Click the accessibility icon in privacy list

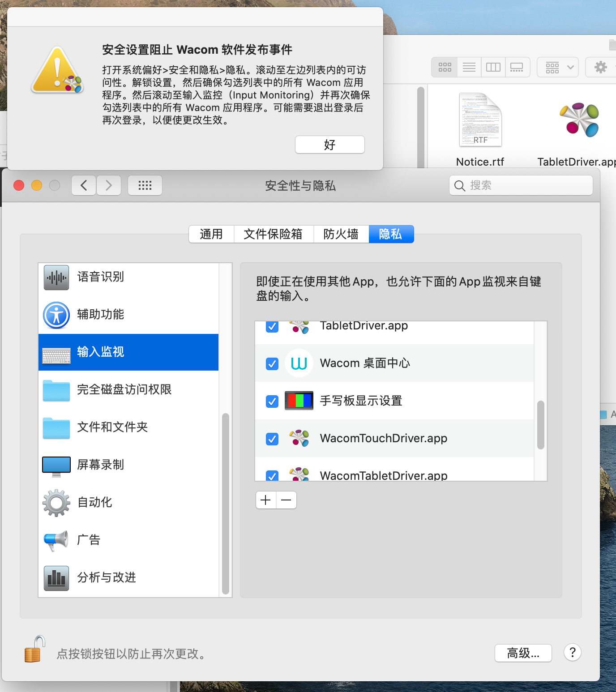coord(56,315)
